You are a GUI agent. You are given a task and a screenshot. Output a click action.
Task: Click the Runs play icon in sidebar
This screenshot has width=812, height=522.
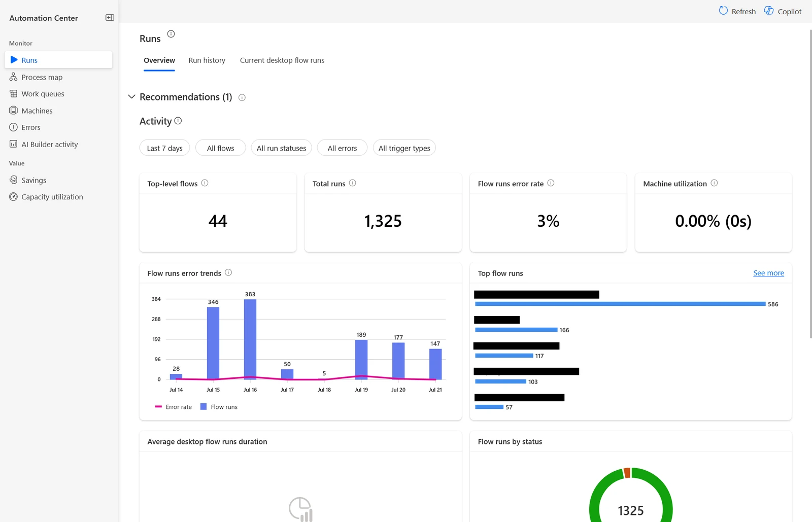[x=14, y=60]
